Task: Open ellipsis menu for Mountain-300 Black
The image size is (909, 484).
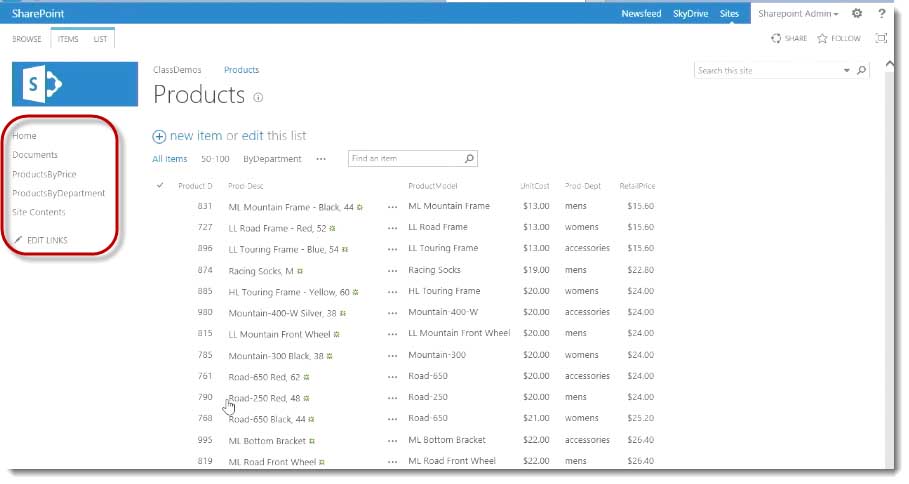Action: point(392,356)
